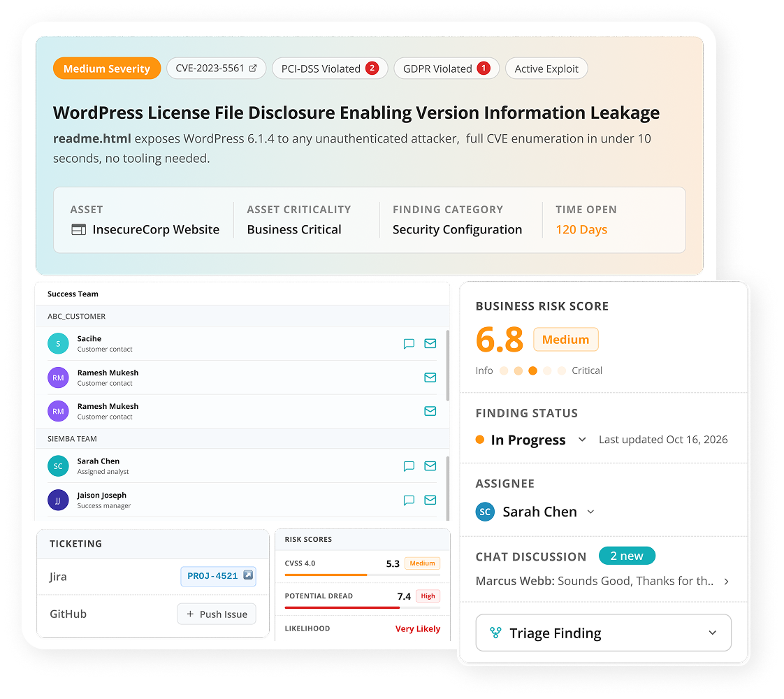Click the PCI-DSS Violated count badge
The image size is (784, 699).
coord(372,68)
